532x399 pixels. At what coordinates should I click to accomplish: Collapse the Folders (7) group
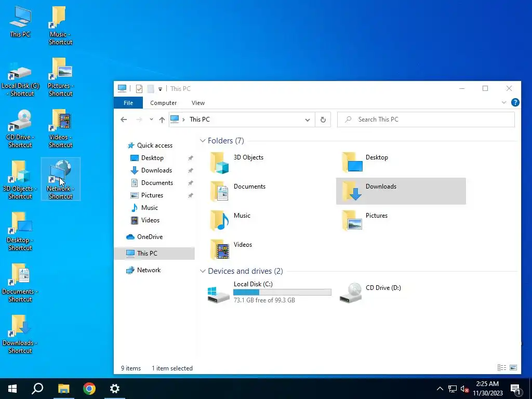coord(203,140)
